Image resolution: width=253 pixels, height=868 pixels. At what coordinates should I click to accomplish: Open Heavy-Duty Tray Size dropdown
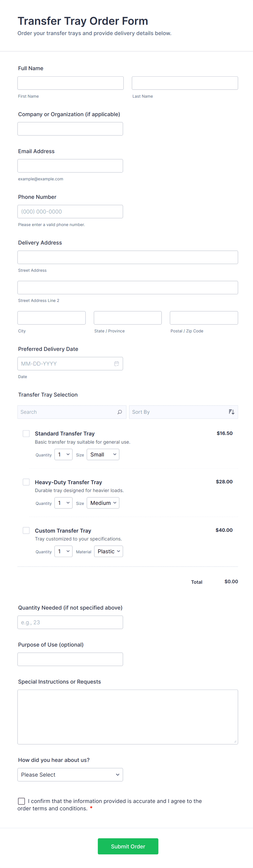(103, 503)
